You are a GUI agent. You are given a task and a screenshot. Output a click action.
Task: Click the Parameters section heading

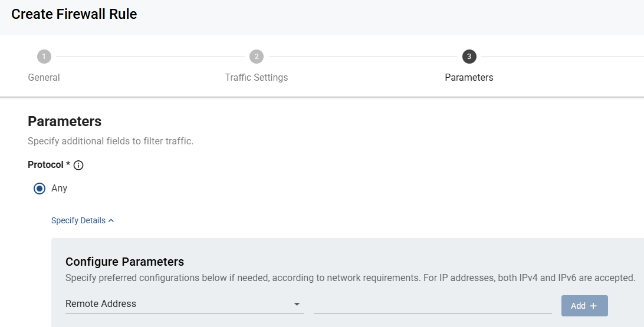point(64,121)
